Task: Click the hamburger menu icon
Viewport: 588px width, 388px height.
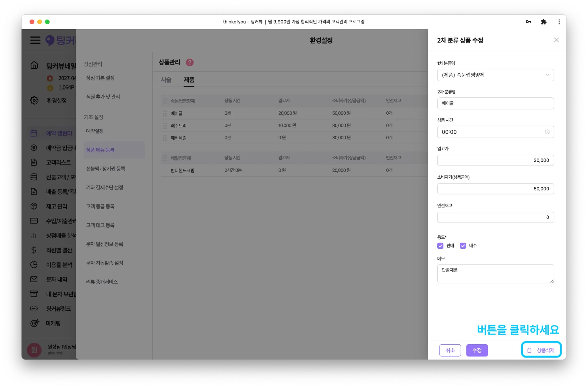Action: (35, 40)
